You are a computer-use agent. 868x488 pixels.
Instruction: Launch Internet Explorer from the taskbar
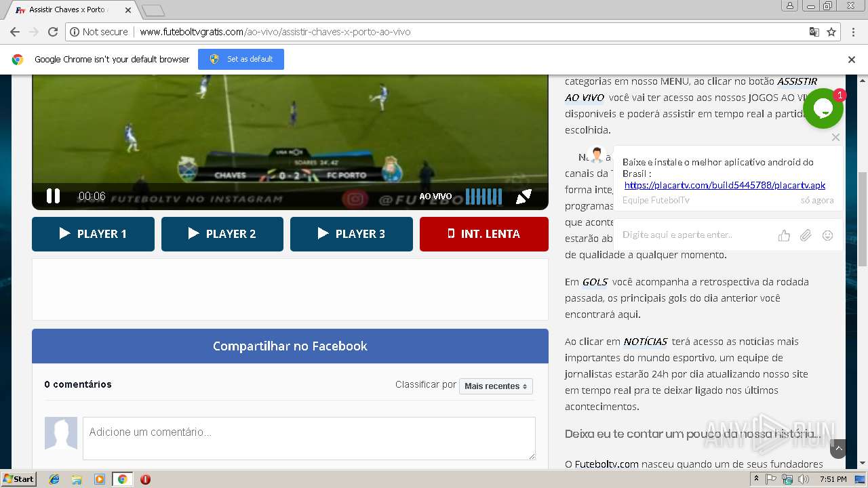54,479
